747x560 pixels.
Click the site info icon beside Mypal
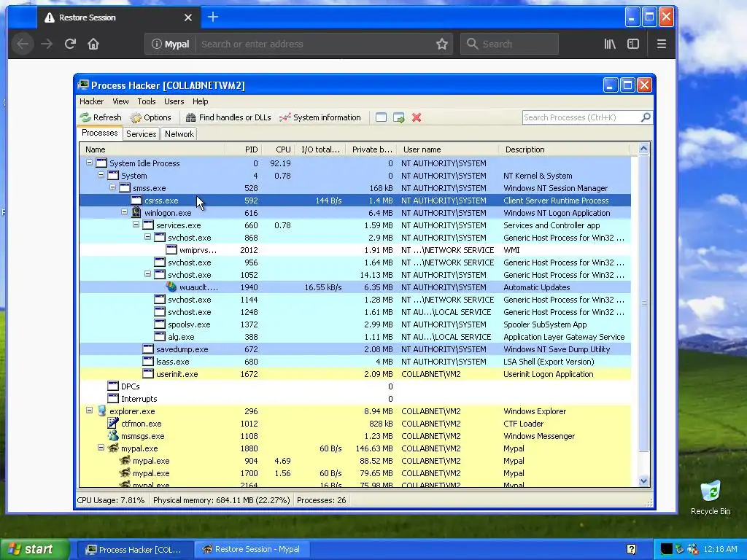click(x=156, y=44)
